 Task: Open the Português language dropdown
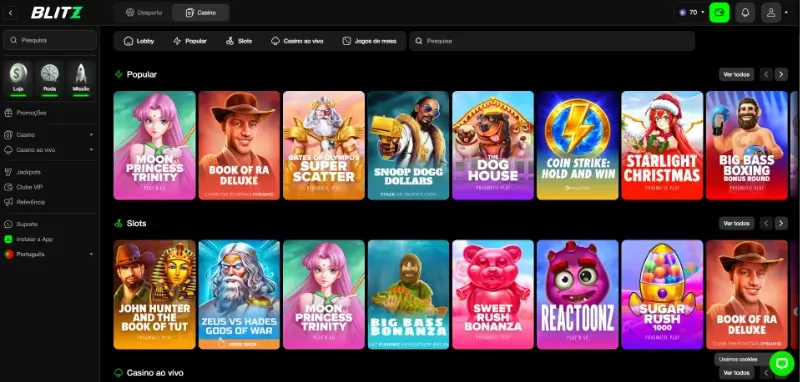coord(49,254)
